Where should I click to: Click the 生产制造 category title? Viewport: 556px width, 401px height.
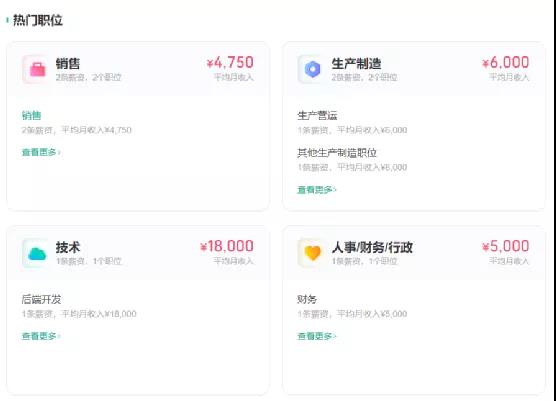tap(356, 64)
